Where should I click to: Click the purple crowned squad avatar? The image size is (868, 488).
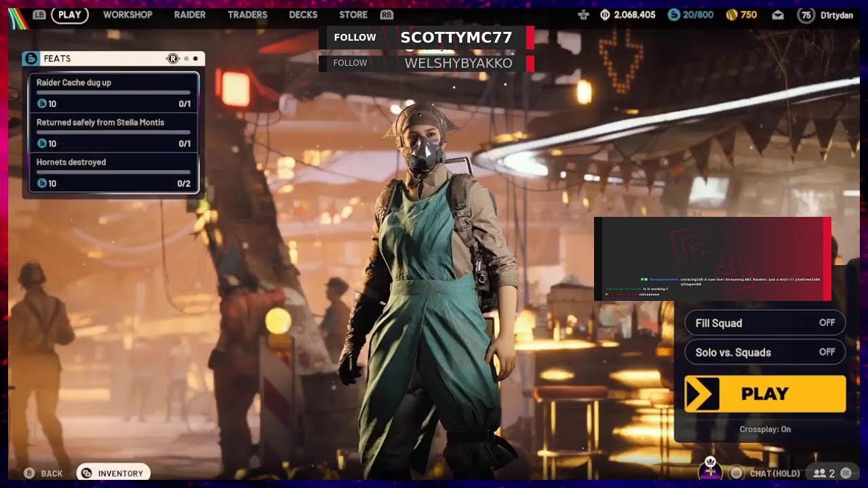tap(710, 469)
